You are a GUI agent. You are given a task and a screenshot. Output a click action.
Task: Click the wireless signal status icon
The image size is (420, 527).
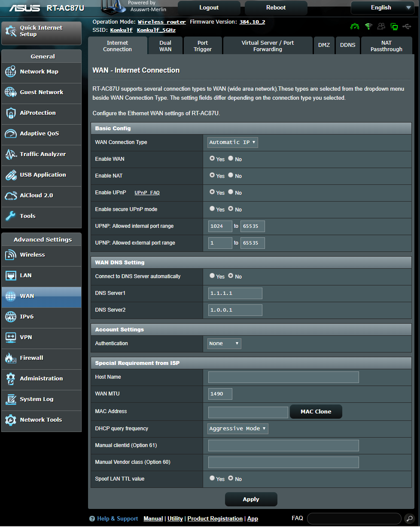pos(368,27)
